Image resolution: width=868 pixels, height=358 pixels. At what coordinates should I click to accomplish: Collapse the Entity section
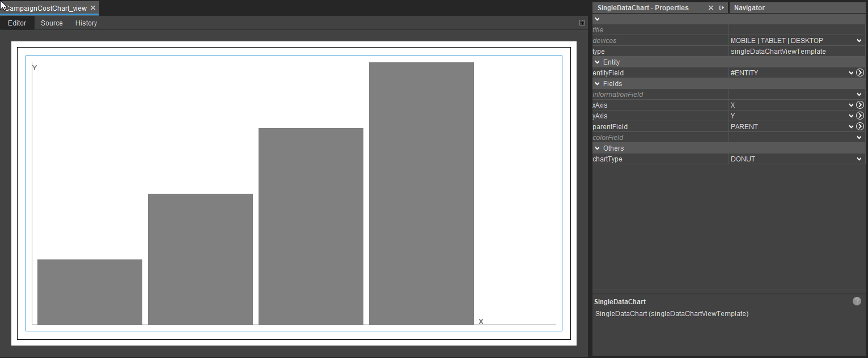pyautogui.click(x=597, y=62)
